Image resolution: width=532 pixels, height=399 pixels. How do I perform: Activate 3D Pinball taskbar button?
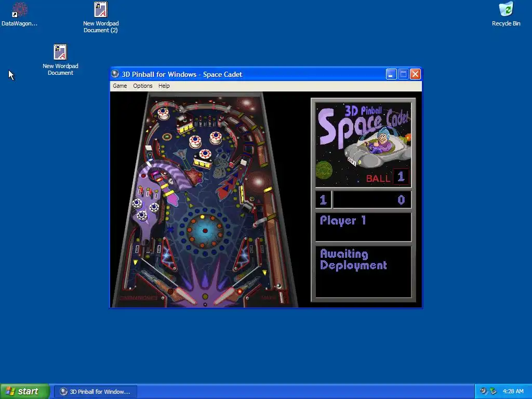pos(96,392)
